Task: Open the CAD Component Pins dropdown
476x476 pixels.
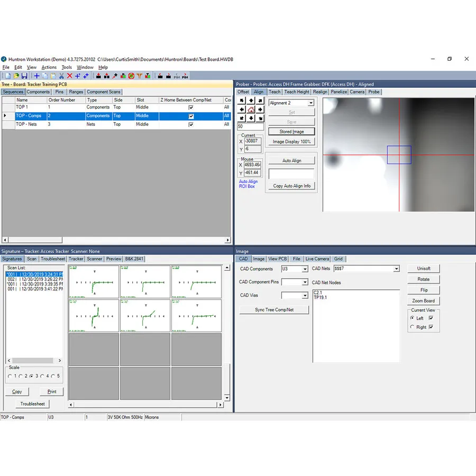Action: click(305, 282)
